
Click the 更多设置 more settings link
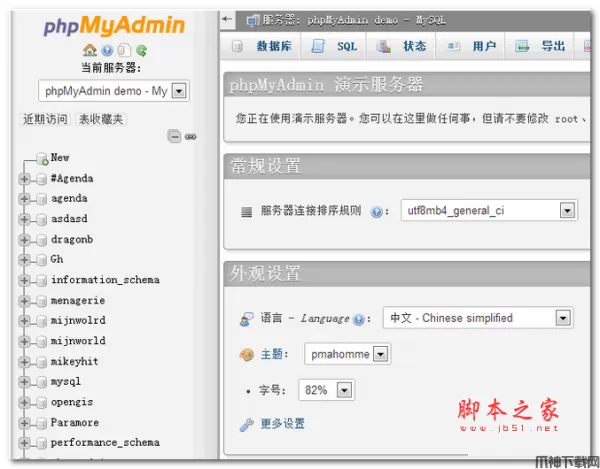tap(282, 424)
